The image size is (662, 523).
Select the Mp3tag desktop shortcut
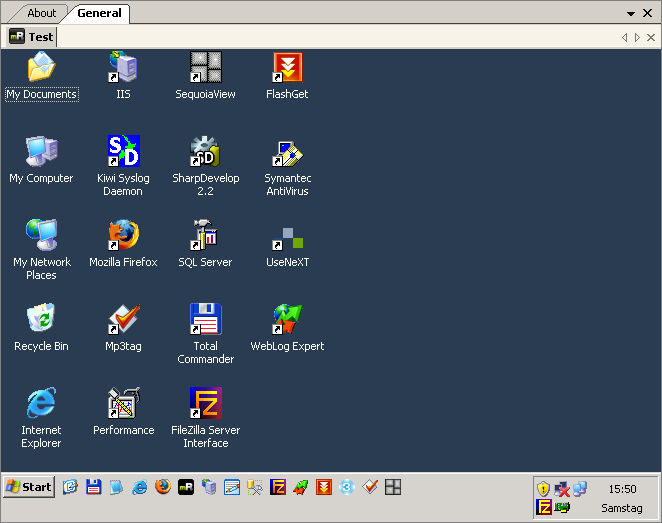(x=123, y=328)
